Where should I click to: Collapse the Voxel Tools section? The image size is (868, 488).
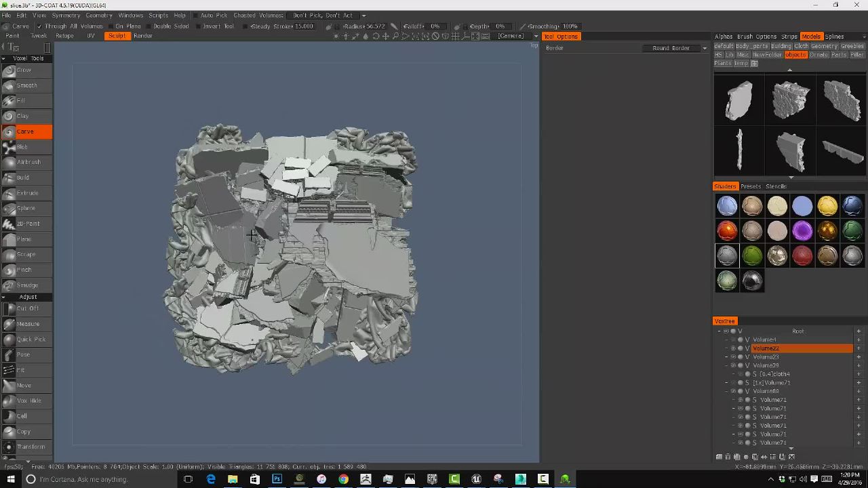click(3, 58)
